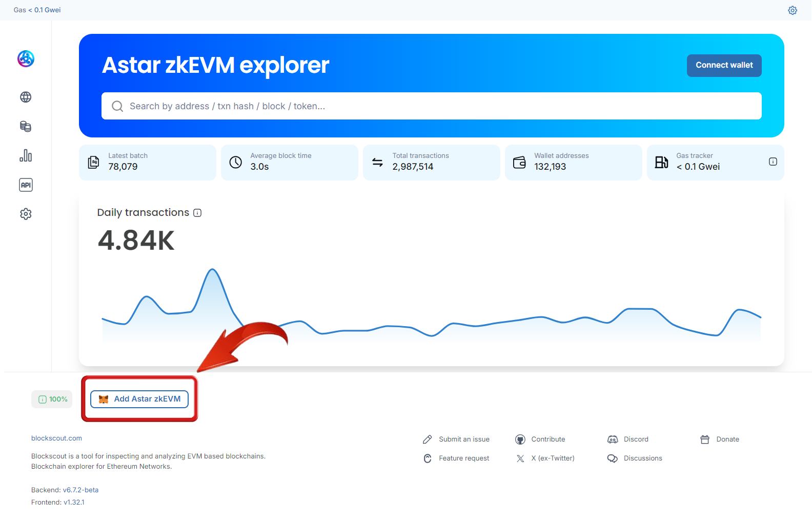The image size is (812, 520).
Task: Click the Daily transactions line chart
Action: (x=431, y=306)
